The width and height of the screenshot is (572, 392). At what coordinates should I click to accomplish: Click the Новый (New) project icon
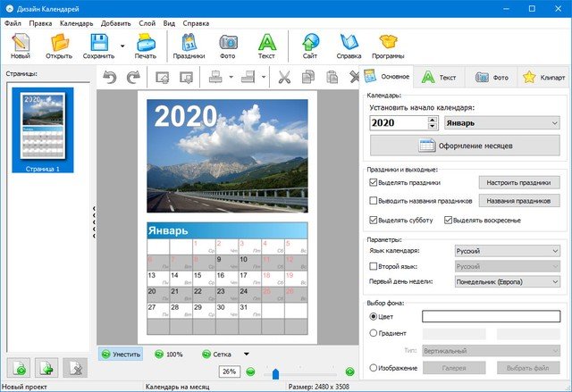coord(20,43)
